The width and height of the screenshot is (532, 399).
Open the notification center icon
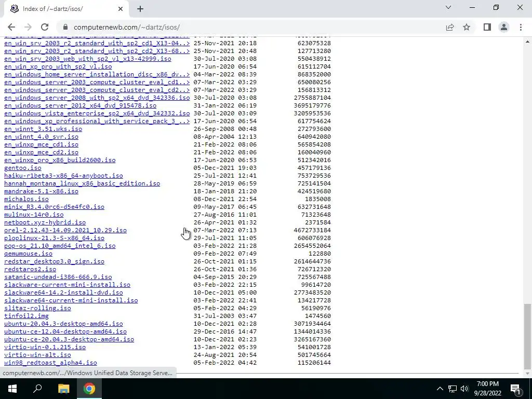coord(515,389)
